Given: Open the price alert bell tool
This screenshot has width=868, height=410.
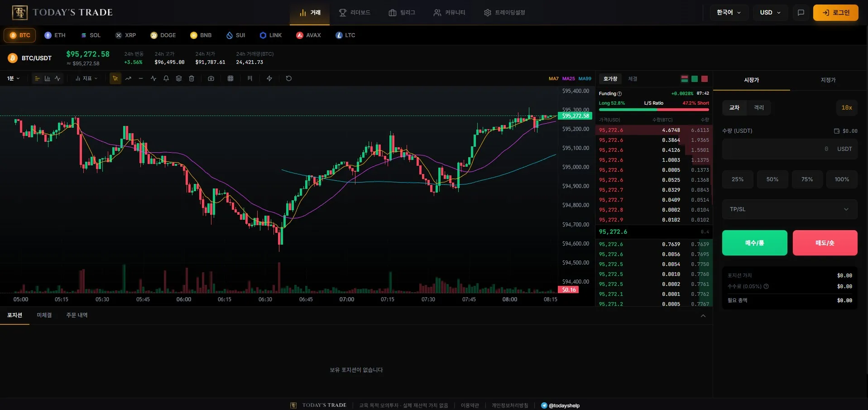Looking at the screenshot, I should pyautogui.click(x=166, y=78).
